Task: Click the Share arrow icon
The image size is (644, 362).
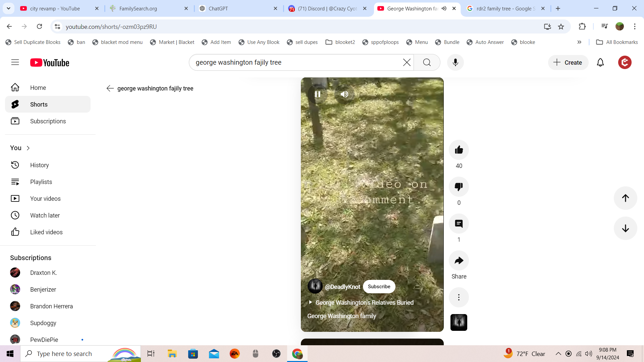Action: click(x=459, y=260)
